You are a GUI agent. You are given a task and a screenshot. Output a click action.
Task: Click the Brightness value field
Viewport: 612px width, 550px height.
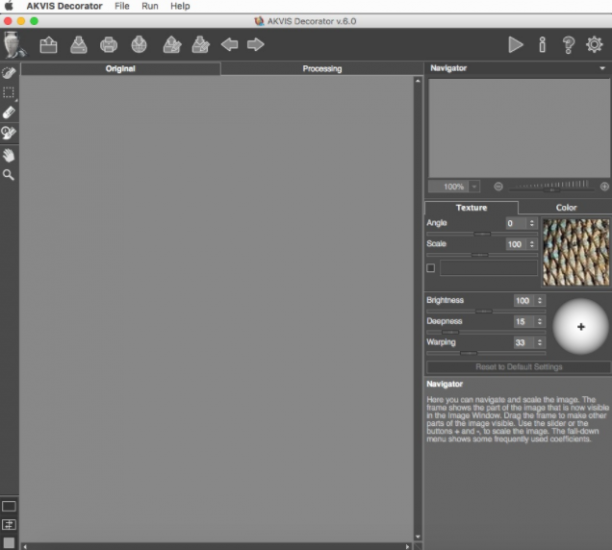[x=524, y=301]
